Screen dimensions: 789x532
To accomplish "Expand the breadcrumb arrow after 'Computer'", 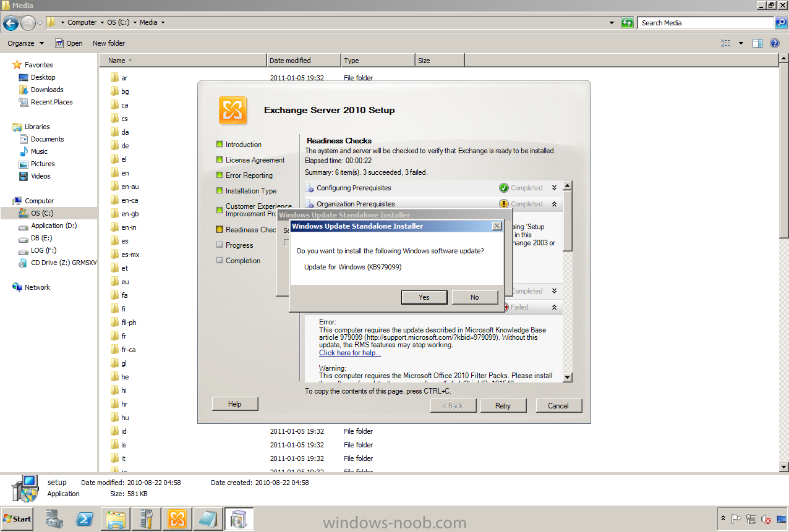I will pos(101,23).
